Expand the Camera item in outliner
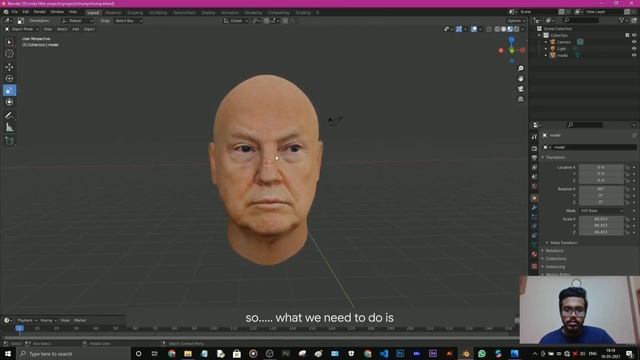Viewport: 640px width, 360px height. 546,42
